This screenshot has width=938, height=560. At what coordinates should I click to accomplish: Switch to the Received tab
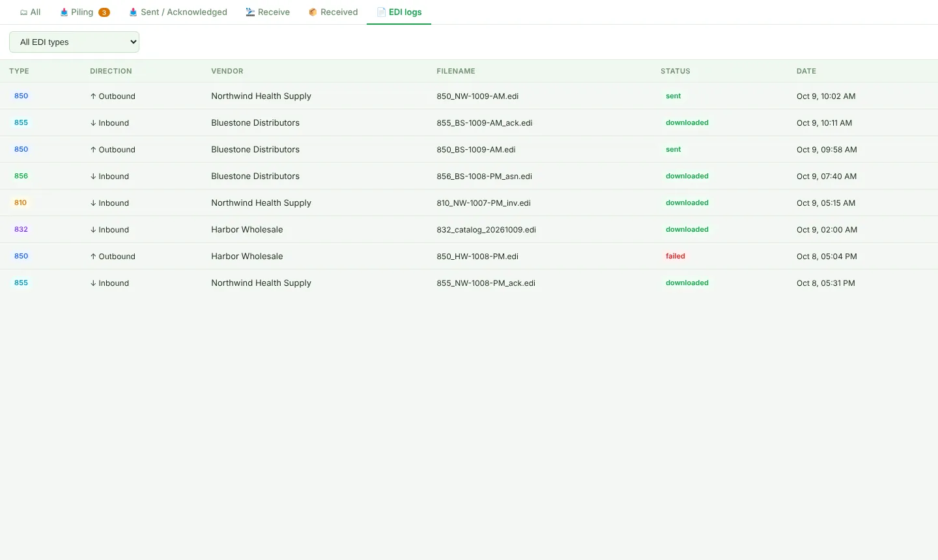click(333, 12)
